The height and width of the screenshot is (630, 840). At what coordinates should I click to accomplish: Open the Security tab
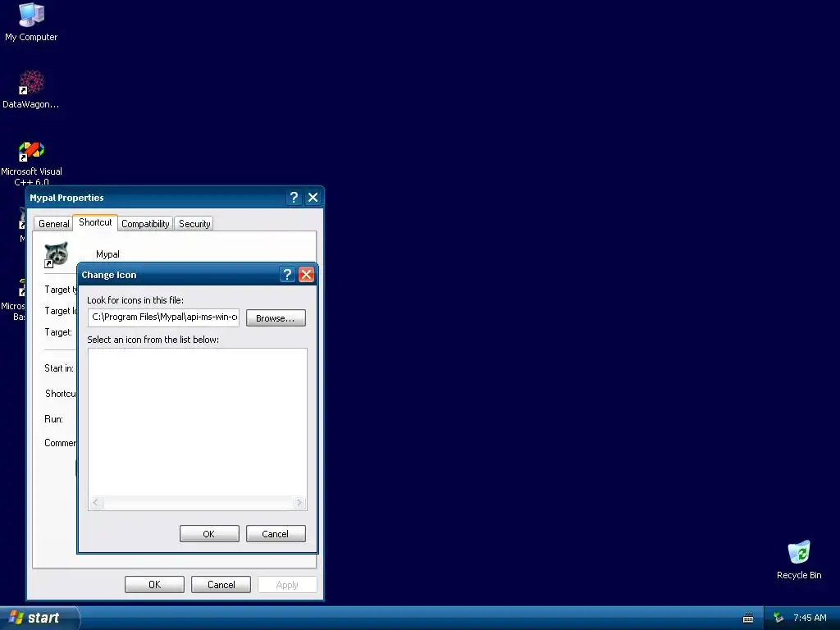(194, 224)
